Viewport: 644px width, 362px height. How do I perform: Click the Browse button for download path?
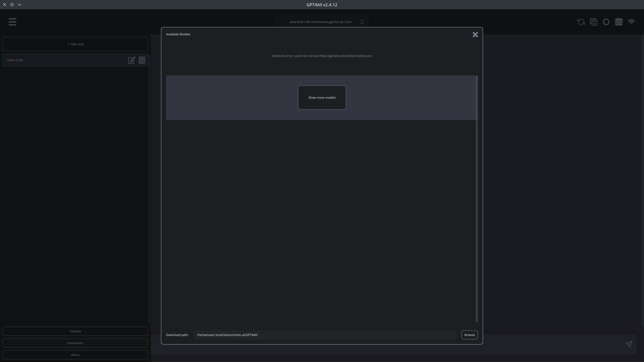click(x=469, y=335)
